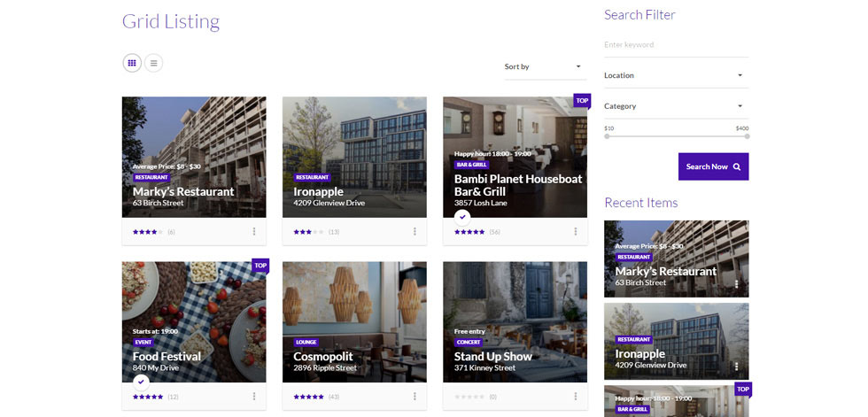Expand the Location filter dropdown

(x=677, y=75)
